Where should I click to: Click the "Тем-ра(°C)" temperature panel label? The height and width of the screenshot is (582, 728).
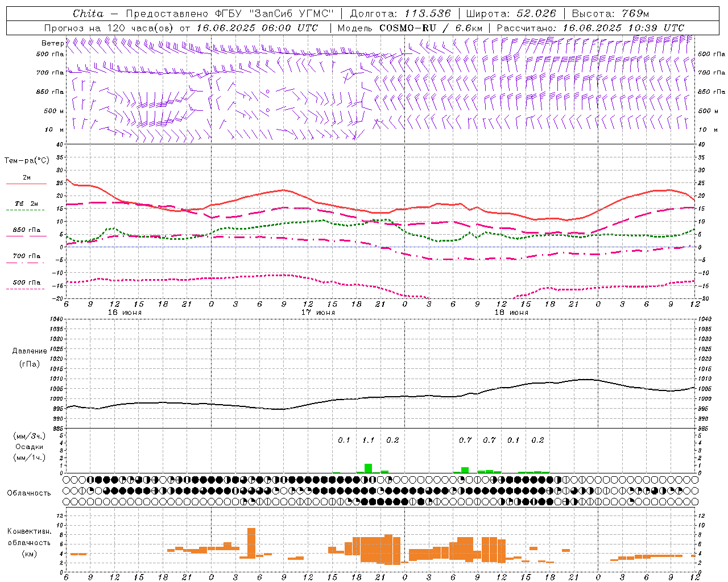point(27,161)
